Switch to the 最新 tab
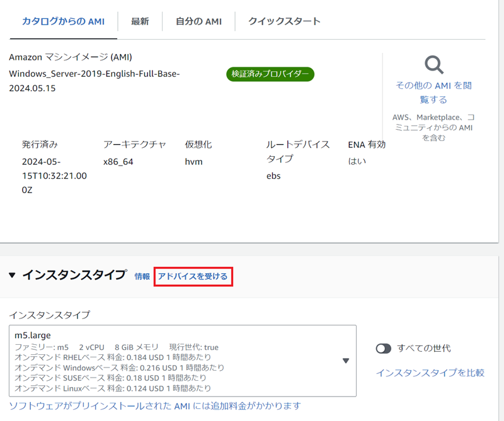Image resolution: width=504 pixels, height=421 pixels. coord(140,21)
